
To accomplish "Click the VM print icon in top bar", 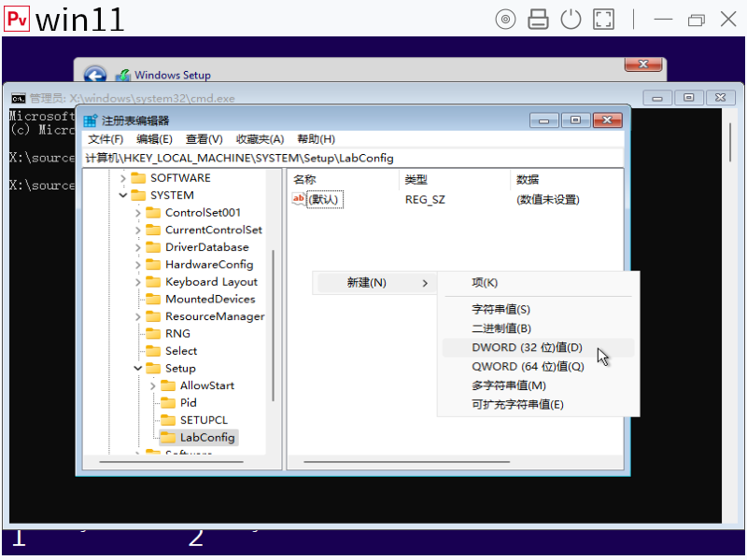I will (x=538, y=20).
